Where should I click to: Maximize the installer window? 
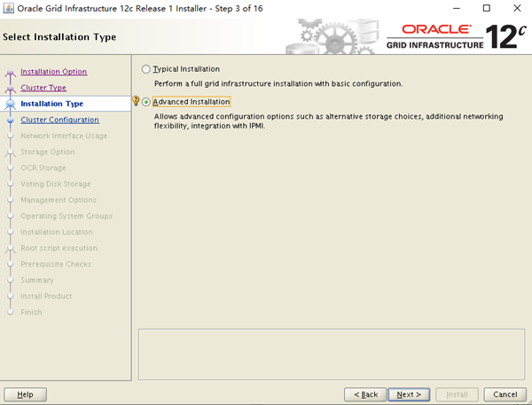coord(487,8)
